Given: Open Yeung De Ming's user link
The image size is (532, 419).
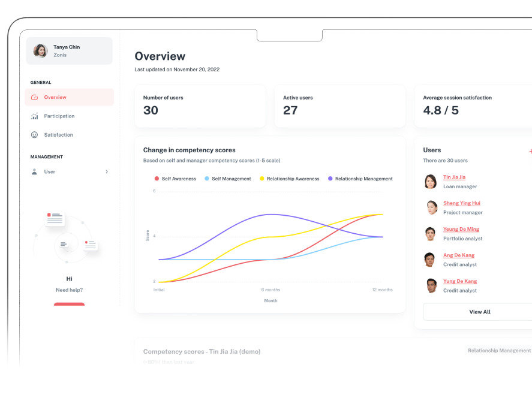Looking at the screenshot, I should [x=461, y=230].
